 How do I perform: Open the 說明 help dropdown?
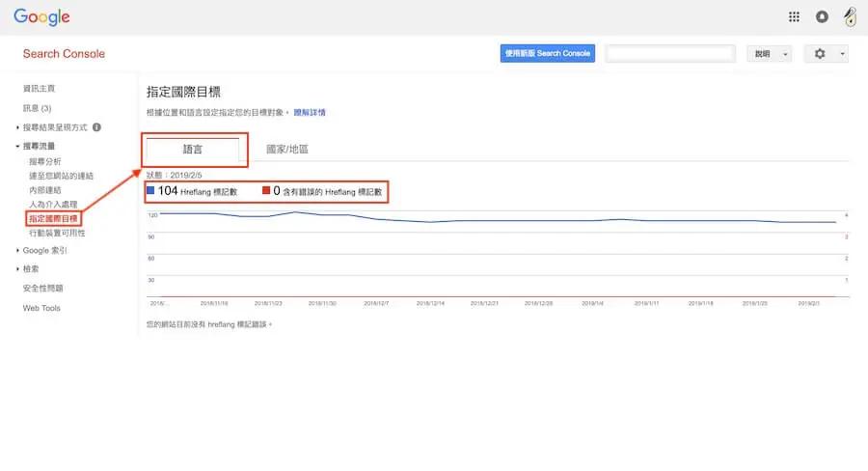770,54
